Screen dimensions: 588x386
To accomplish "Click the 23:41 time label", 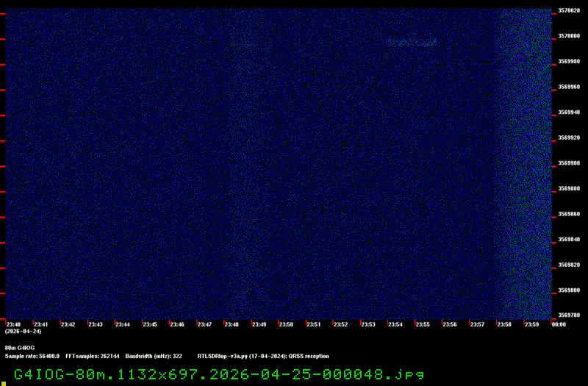I will pyautogui.click(x=41, y=324).
